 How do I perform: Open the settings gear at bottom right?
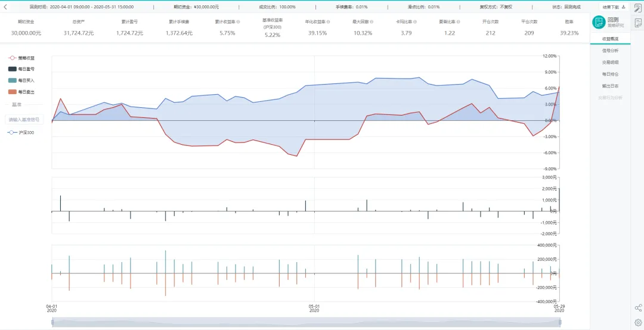click(x=638, y=322)
